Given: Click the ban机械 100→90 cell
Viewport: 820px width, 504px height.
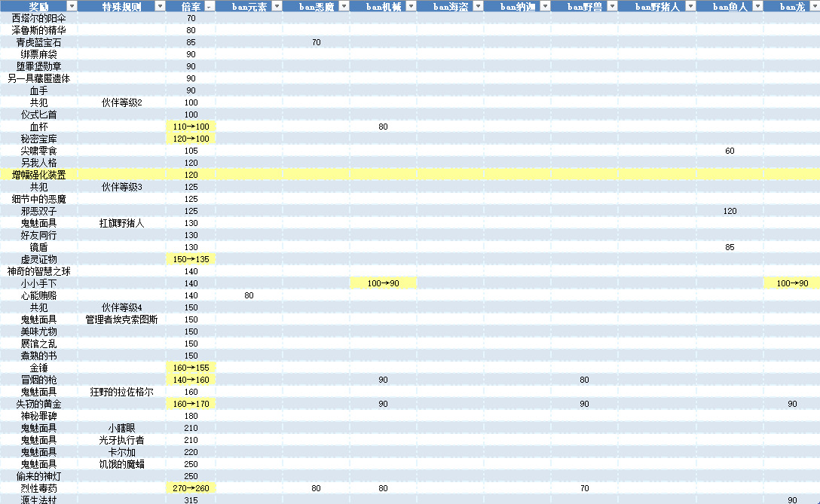Looking at the screenshot, I should point(384,283).
